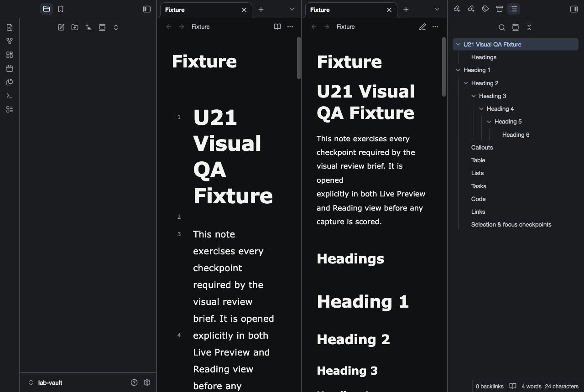Open the help icon beside lab-vault
The width and height of the screenshot is (584, 392).
tap(134, 382)
